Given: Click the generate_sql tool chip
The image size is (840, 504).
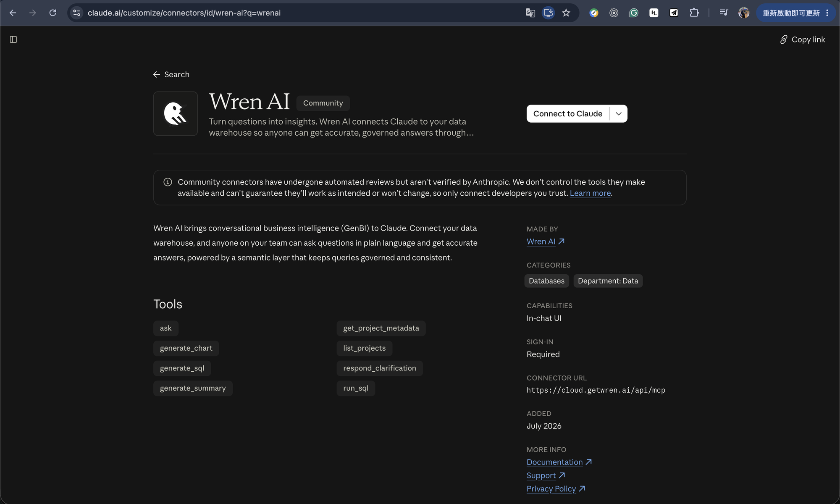Looking at the screenshot, I should click(x=182, y=368).
